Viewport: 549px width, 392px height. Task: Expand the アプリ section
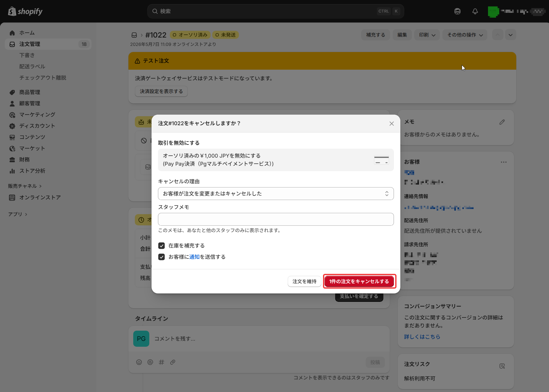[x=18, y=214]
